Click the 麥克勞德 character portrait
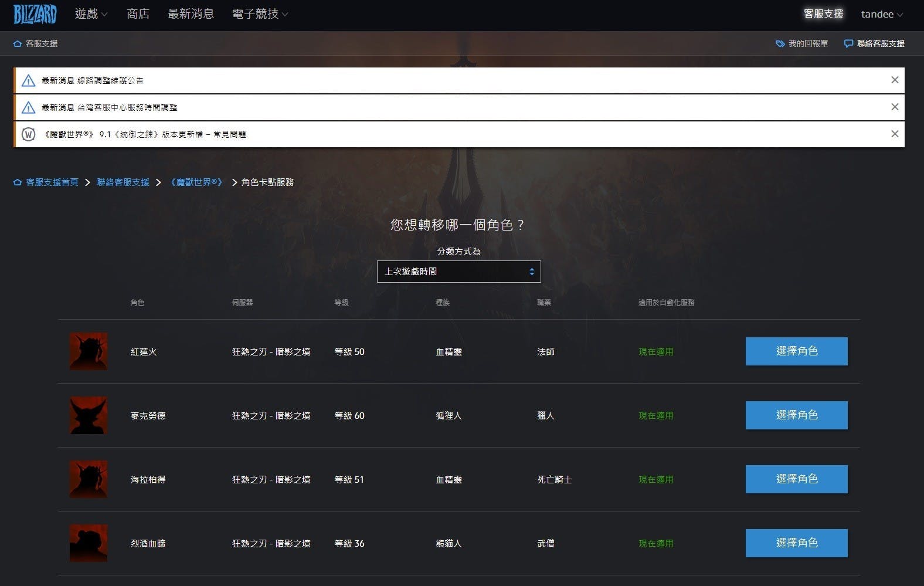This screenshot has height=586, width=924. [89, 415]
